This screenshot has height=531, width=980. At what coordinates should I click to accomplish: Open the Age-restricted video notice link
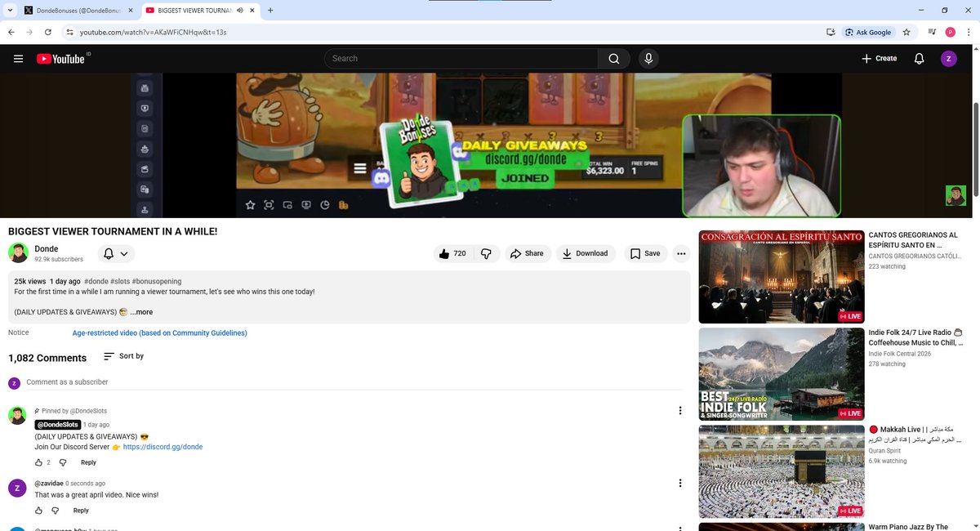coord(159,332)
